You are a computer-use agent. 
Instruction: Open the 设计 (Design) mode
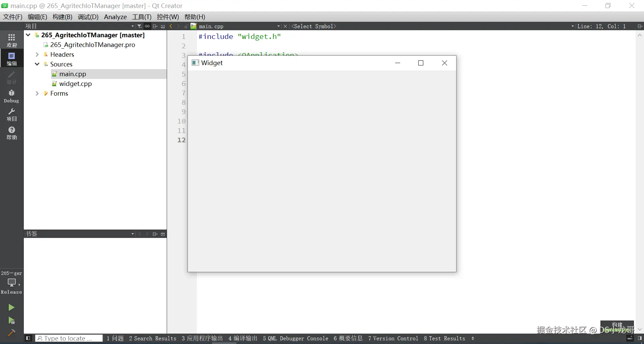tap(12, 77)
